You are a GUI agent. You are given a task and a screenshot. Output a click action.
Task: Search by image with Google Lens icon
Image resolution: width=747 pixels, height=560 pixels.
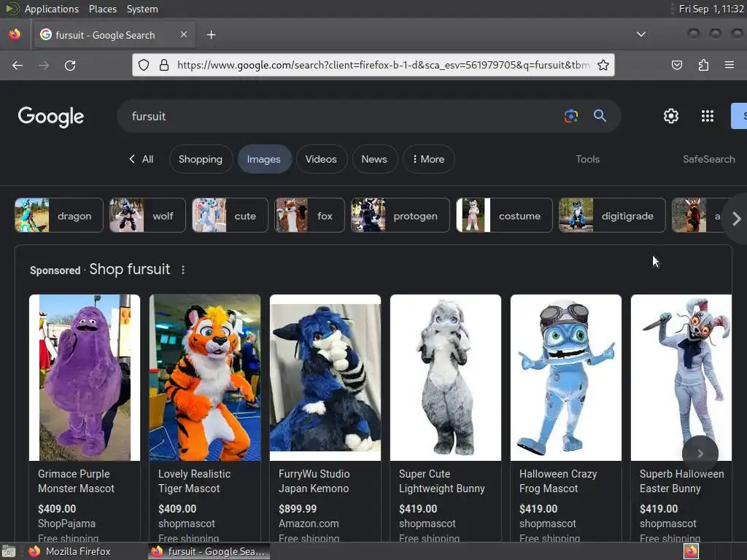pos(570,116)
